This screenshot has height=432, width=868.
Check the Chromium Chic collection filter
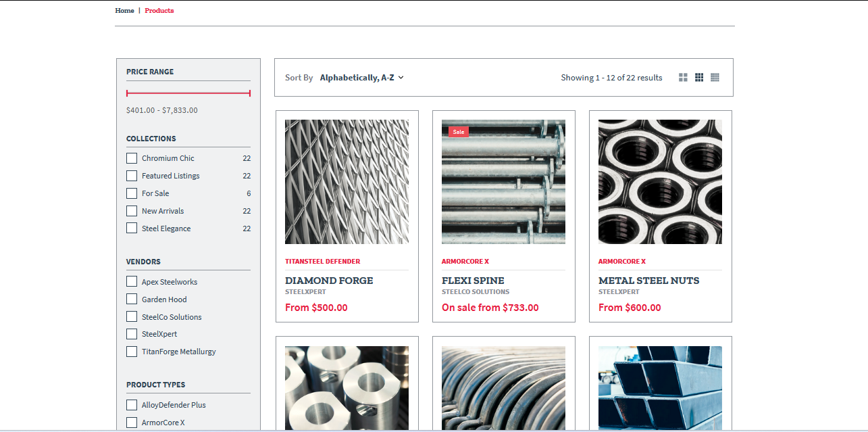click(x=132, y=158)
